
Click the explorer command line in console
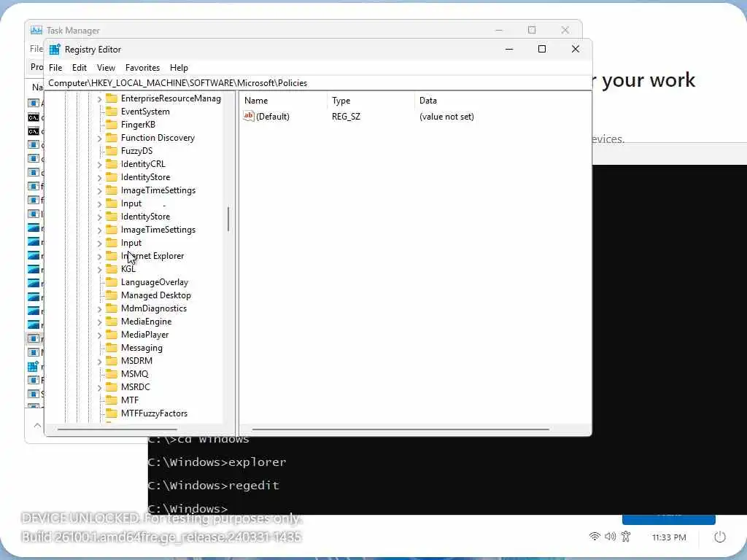coord(217,462)
